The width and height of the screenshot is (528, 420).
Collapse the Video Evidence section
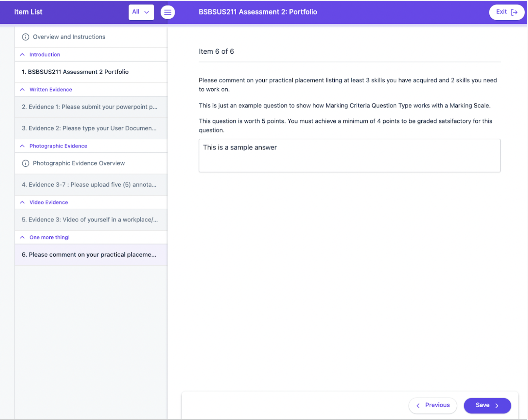(x=22, y=202)
